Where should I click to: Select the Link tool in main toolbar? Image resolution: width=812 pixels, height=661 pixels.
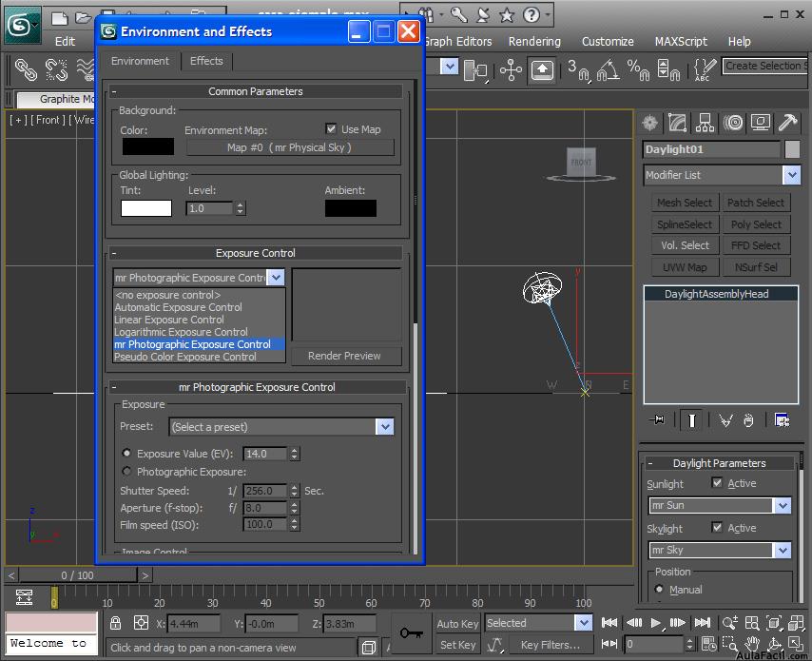[x=26, y=69]
